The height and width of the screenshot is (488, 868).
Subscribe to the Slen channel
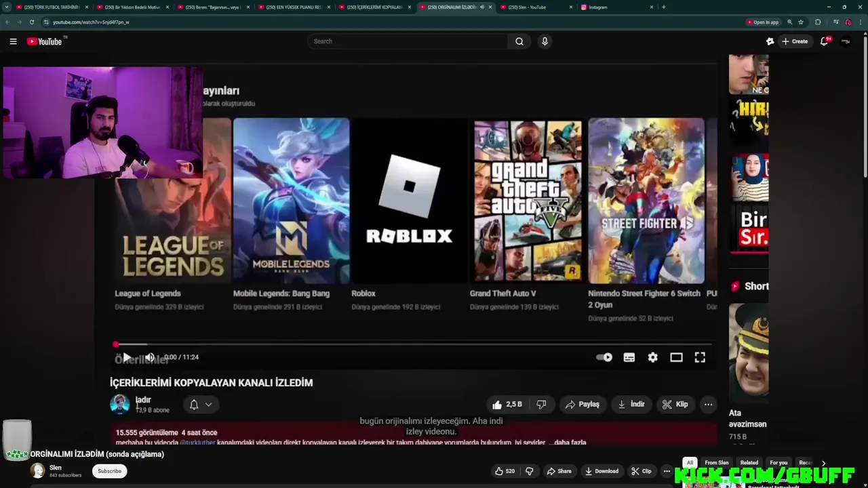tap(109, 471)
